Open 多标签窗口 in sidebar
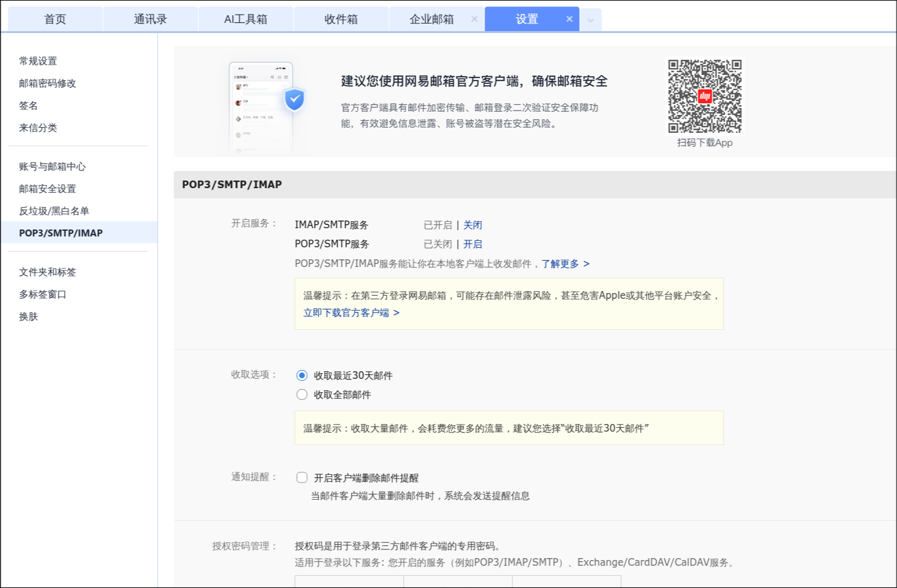 43,294
